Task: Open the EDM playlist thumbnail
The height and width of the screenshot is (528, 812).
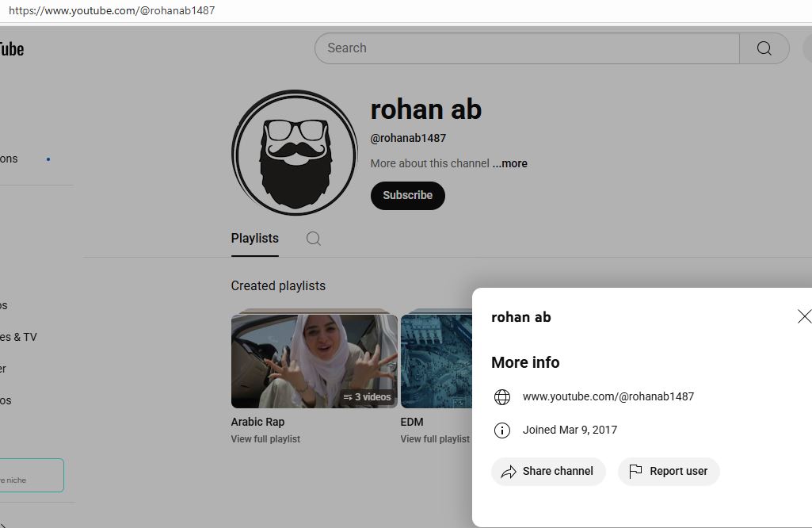Action: point(436,361)
